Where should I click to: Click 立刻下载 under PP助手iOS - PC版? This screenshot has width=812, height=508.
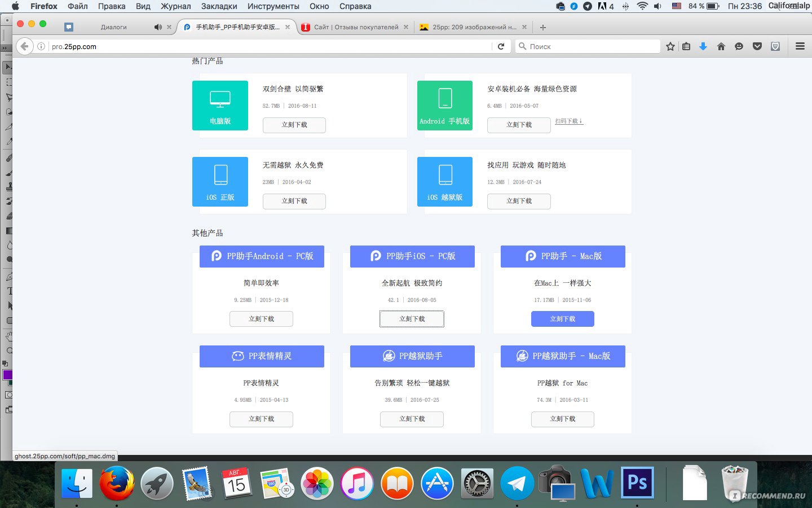pyautogui.click(x=412, y=319)
